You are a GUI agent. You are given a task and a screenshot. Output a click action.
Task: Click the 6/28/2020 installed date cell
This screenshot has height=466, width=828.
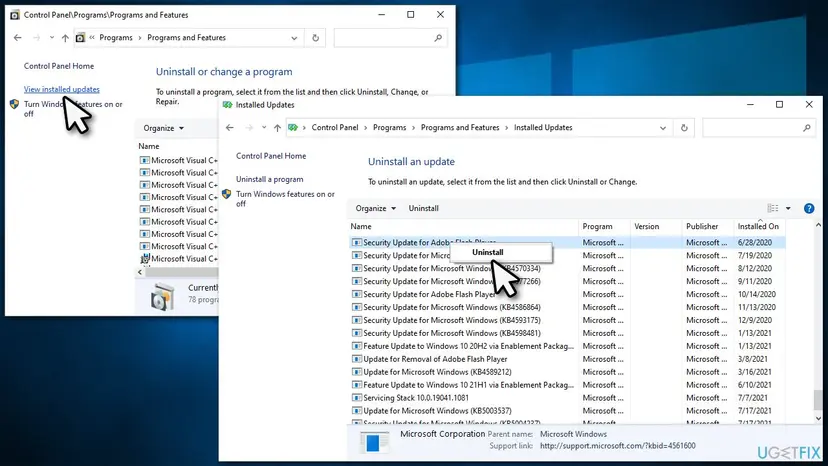[x=755, y=243]
